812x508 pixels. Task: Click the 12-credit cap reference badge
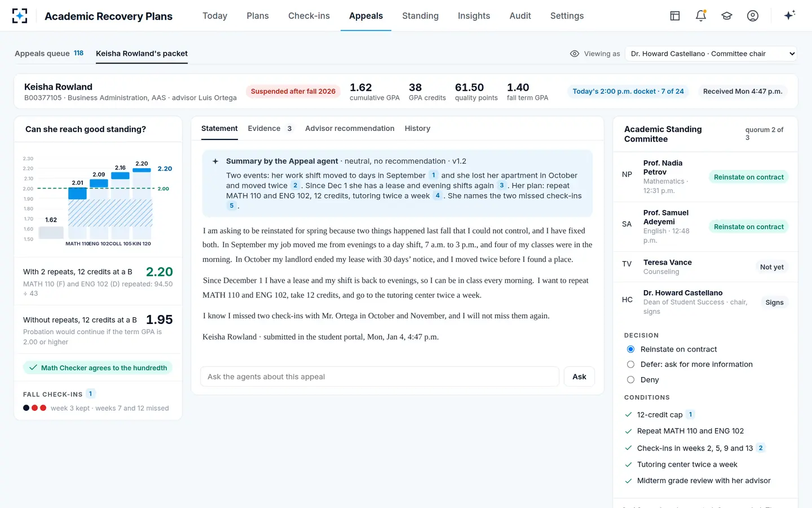pyautogui.click(x=691, y=414)
